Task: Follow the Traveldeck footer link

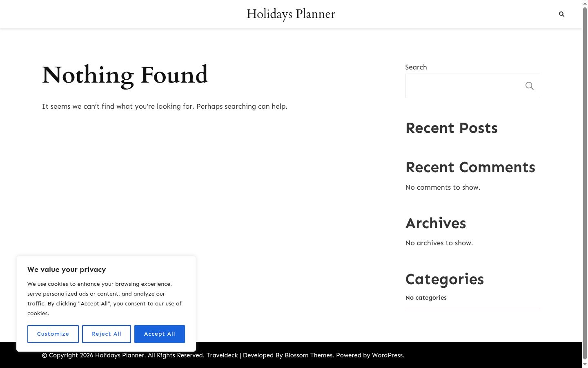Action: pyautogui.click(x=222, y=355)
